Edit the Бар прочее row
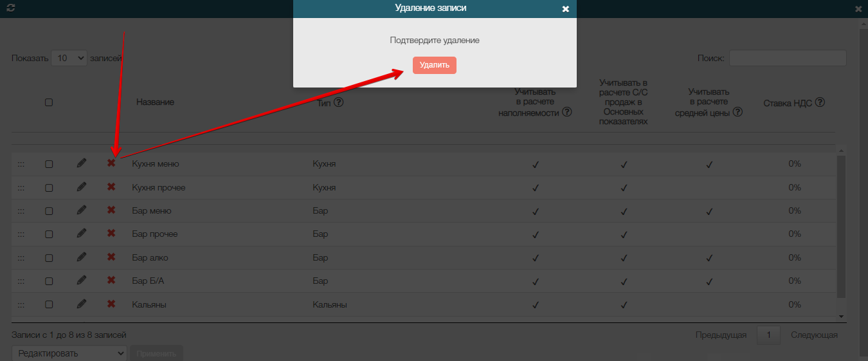 pyautogui.click(x=81, y=234)
